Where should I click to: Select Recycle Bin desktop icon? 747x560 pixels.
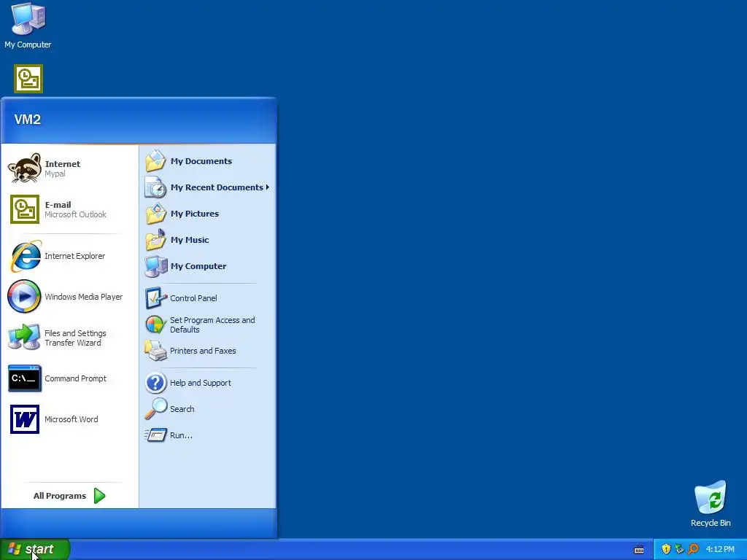[x=711, y=504]
